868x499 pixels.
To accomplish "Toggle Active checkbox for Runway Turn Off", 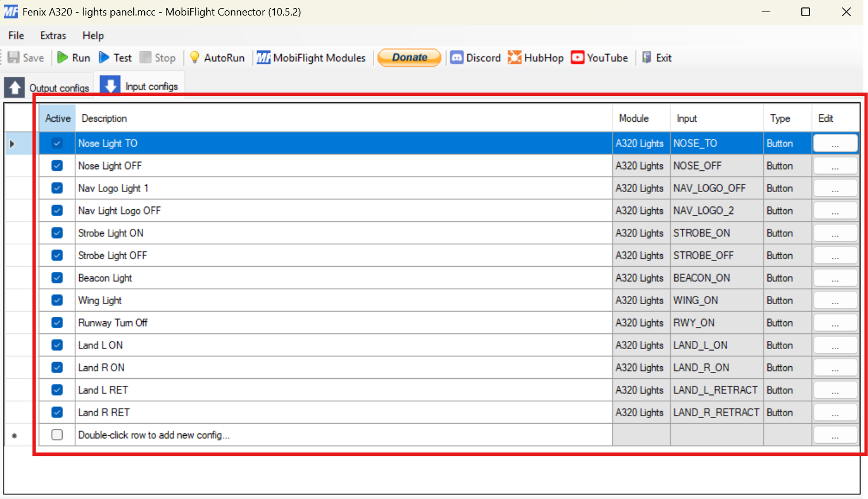I will point(57,323).
